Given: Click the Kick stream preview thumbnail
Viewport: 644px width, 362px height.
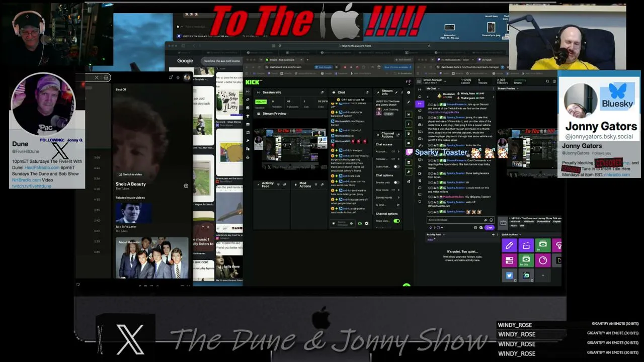Looking at the screenshot, I should 291,148.
